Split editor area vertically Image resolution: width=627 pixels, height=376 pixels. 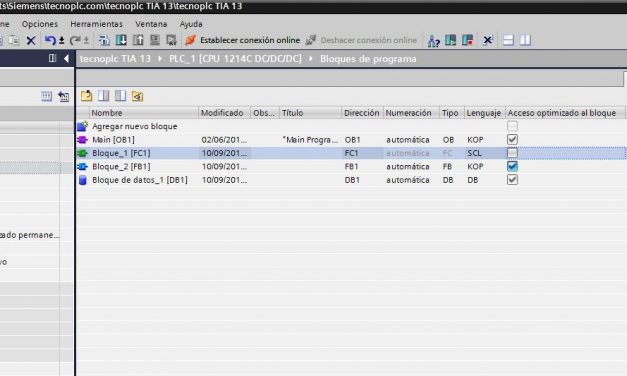click(525, 40)
